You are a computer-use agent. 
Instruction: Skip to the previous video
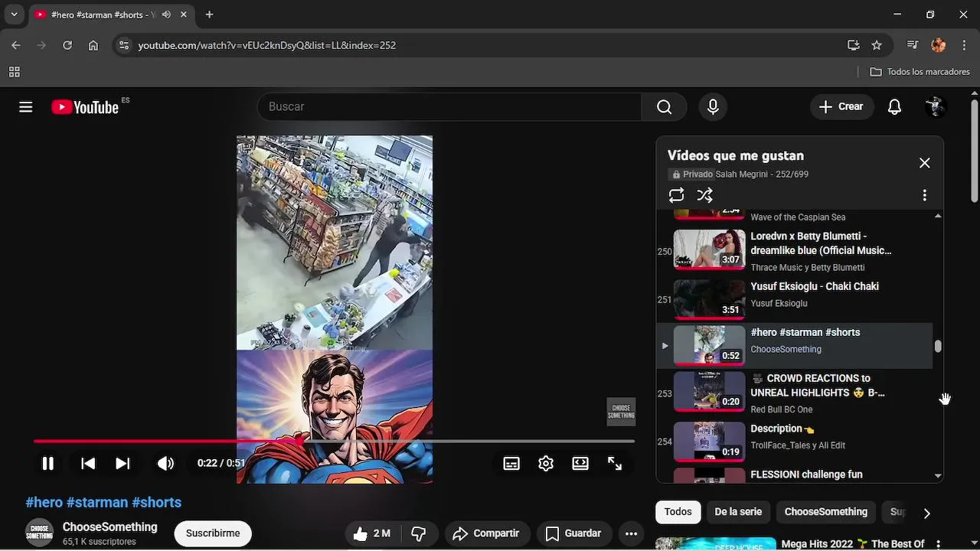pos(88,463)
